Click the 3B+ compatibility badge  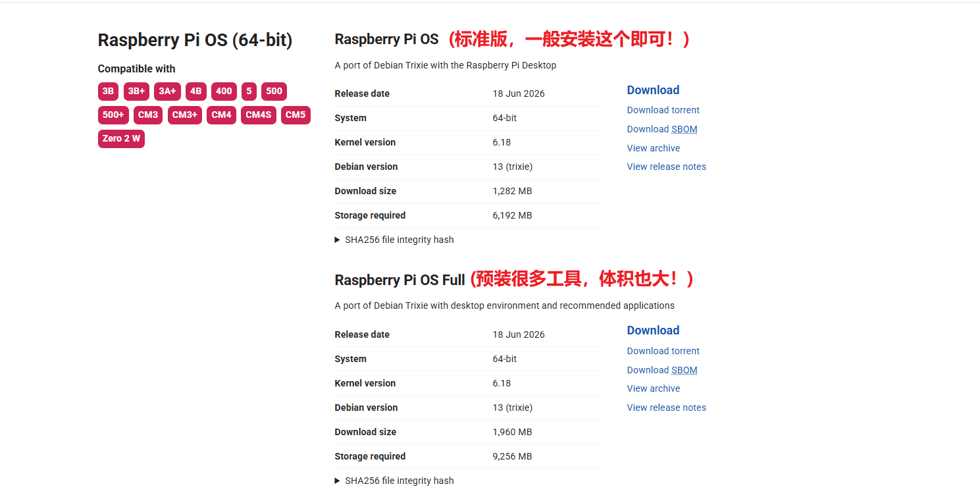(136, 92)
